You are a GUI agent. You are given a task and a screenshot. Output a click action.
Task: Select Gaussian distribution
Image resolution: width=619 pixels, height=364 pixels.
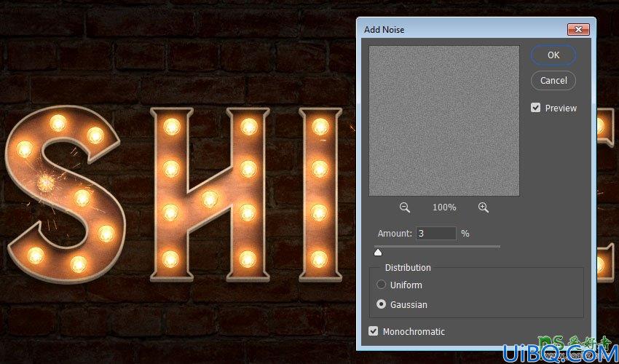(x=381, y=304)
